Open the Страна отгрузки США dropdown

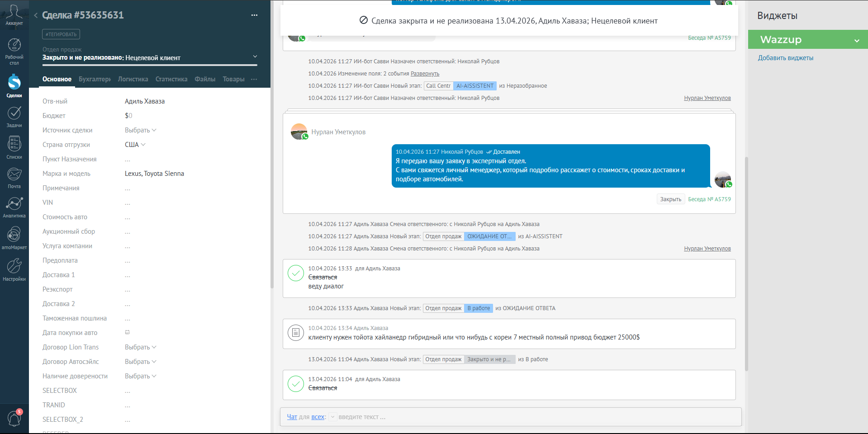(135, 145)
